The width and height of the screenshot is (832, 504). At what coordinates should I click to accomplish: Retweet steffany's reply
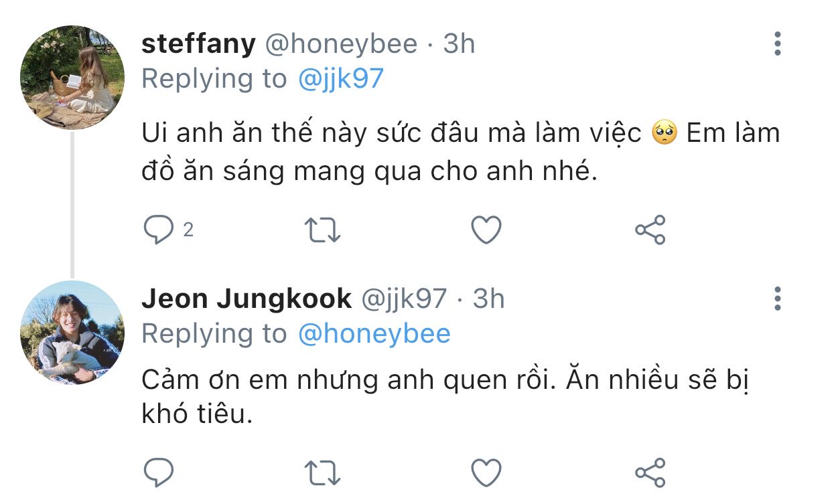point(323,231)
